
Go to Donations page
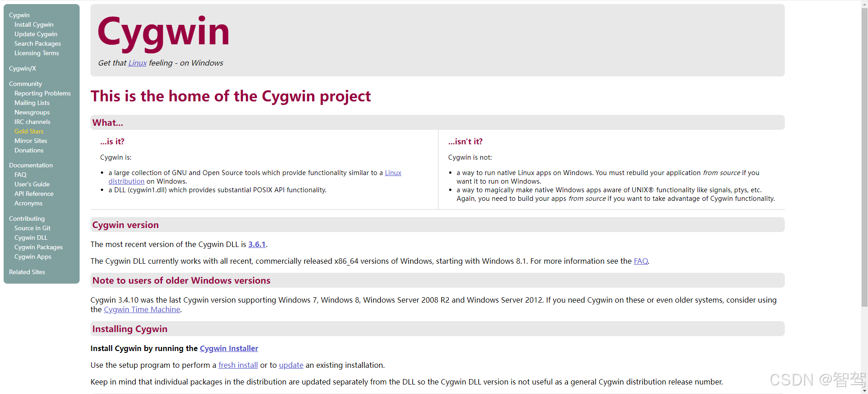(x=29, y=150)
